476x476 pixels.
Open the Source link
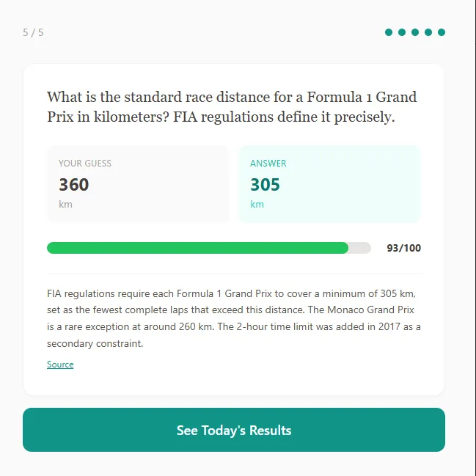coord(60,365)
